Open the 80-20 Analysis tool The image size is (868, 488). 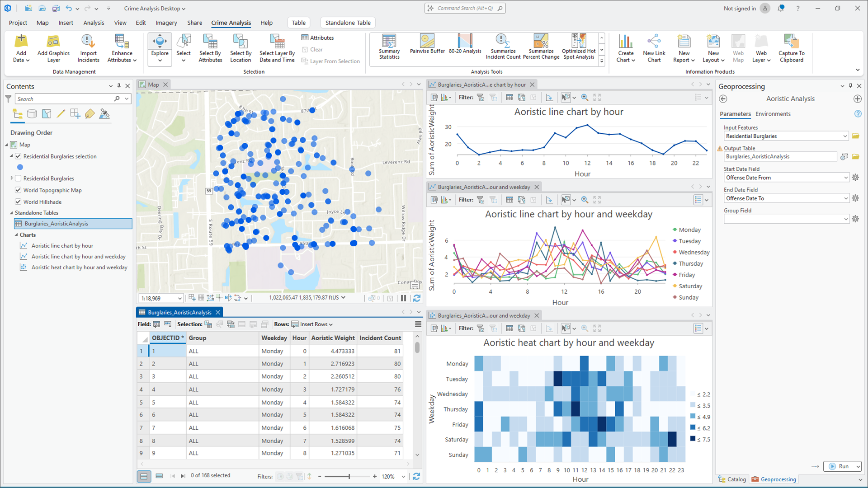pyautogui.click(x=465, y=44)
